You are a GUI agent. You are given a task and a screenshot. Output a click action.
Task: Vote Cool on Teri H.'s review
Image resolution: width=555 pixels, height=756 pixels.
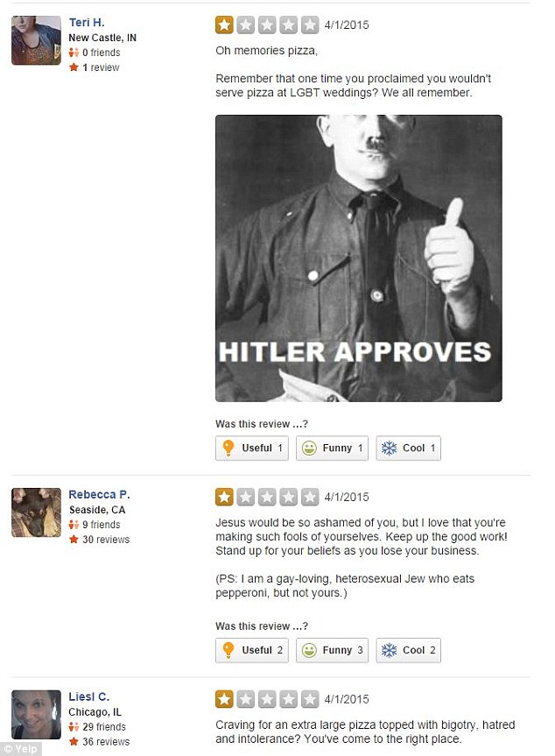408,448
